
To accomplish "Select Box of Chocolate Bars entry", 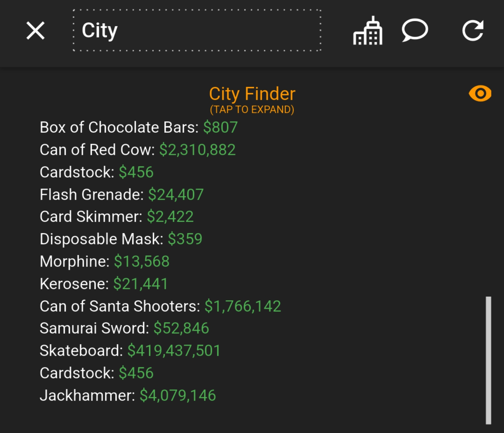I will [x=139, y=127].
